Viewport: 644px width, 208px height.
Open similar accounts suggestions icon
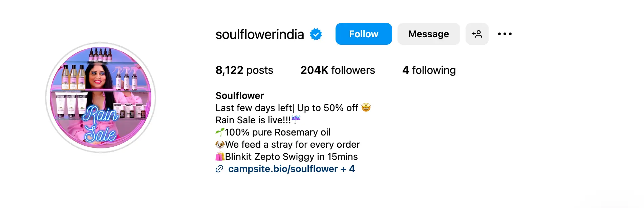click(477, 34)
